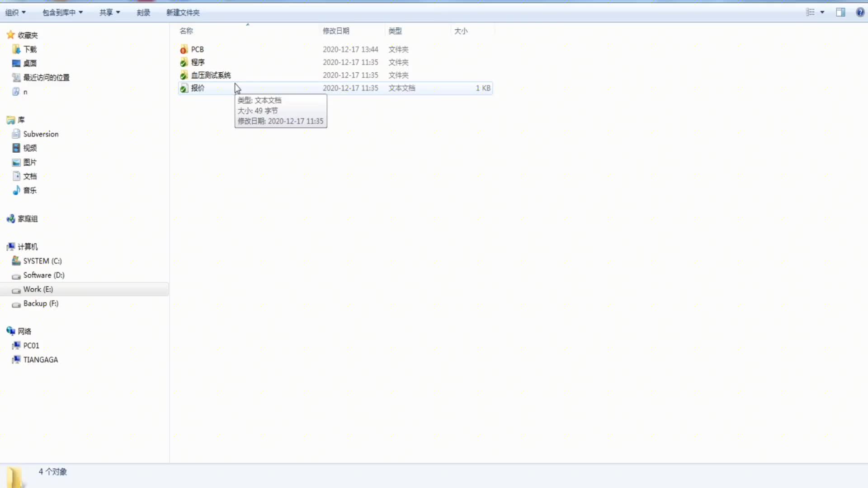Click the 文本文档 type cell
Image resolution: width=868 pixels, height=488 pixels.
(x=402, y=88)
